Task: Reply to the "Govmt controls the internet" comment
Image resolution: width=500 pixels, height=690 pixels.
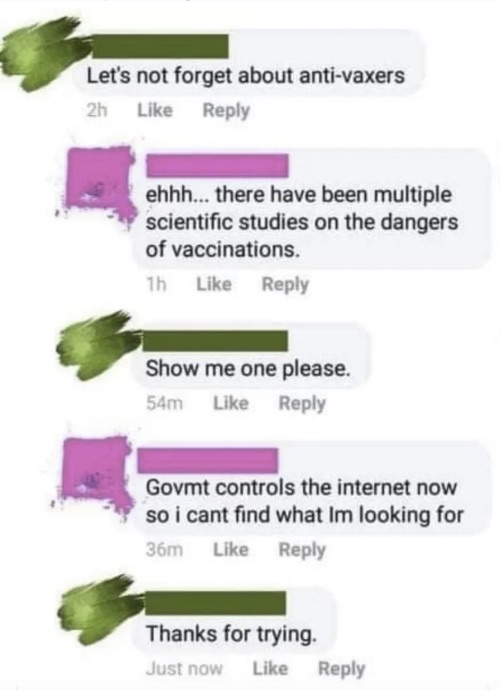Action: coord(302,550)
